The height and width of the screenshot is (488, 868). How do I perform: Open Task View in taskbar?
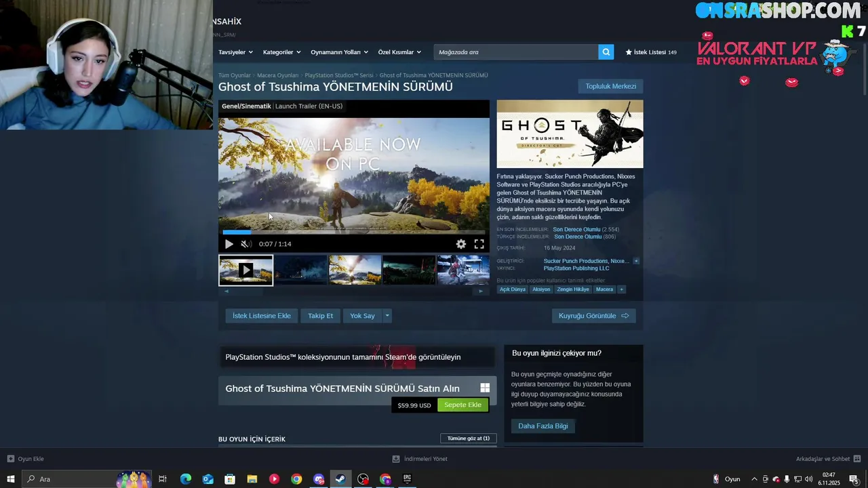click(x=163, y=479)
